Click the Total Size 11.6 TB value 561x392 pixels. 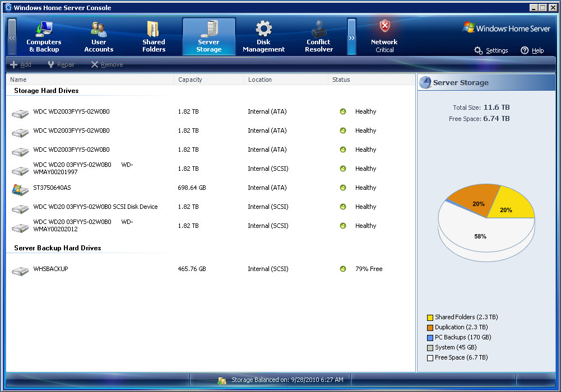pos(497,107)
